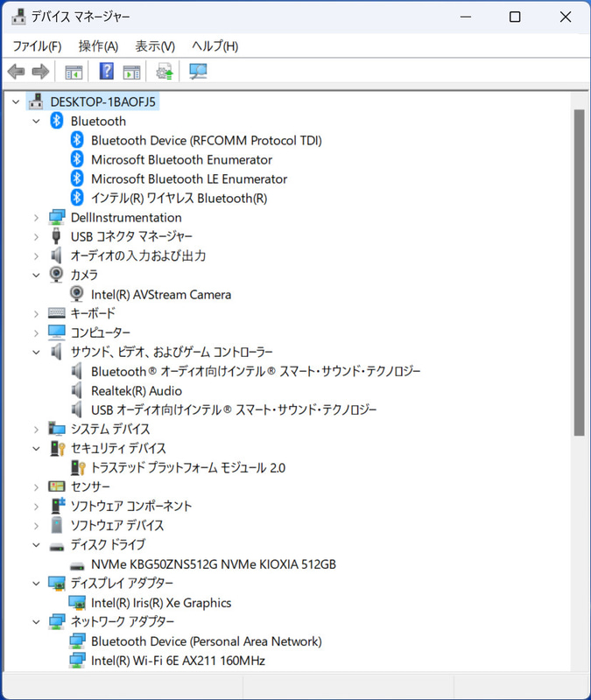The height and width of the screenshot is (700, 591).
Task: Collapse the Bluetooth category
Action: 36,122
